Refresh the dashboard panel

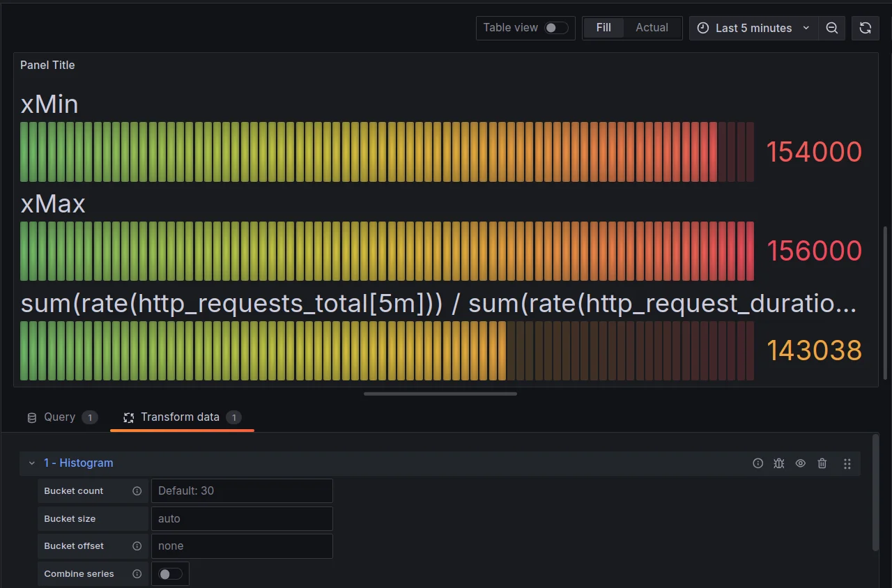pos(866,28)
